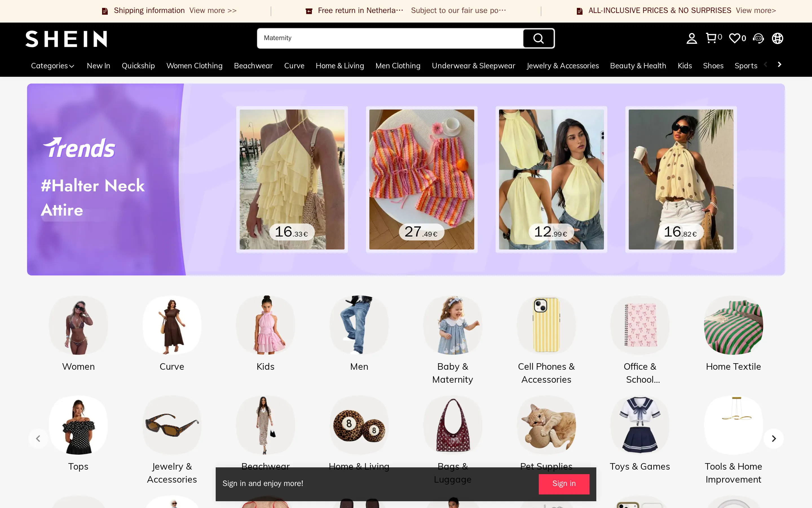Open Curve navigation bar item

coord(294,66)
